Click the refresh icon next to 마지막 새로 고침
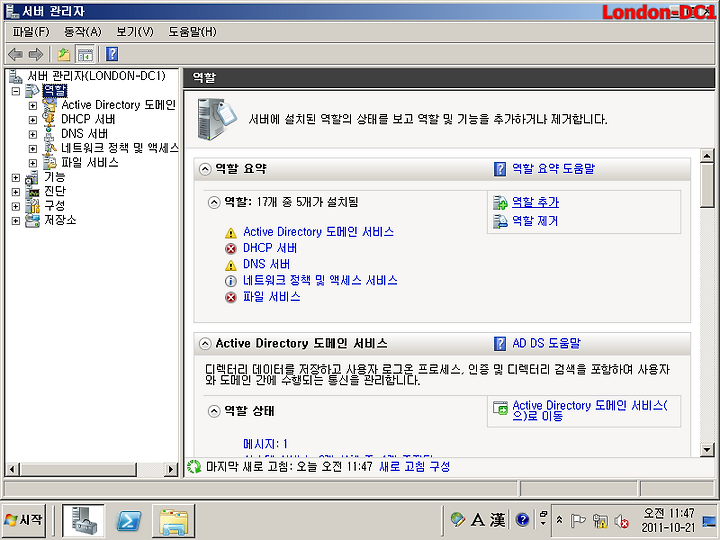This screenshot has width=720, height=540. coord(194,467)
